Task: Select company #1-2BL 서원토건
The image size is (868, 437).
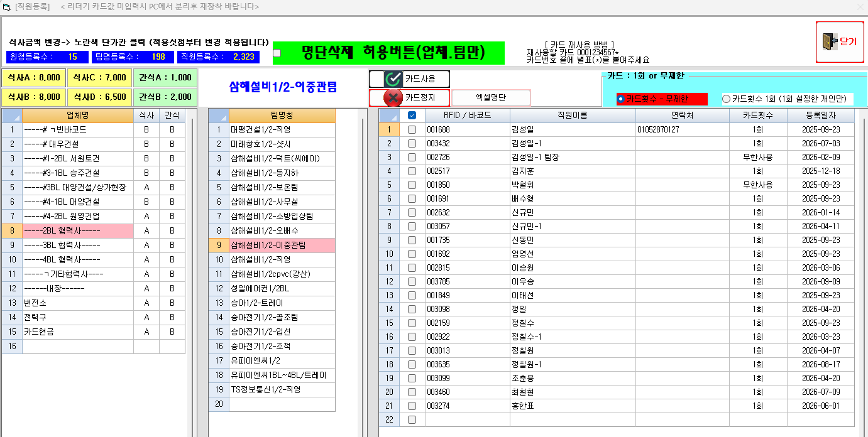Action: (78, 158)
